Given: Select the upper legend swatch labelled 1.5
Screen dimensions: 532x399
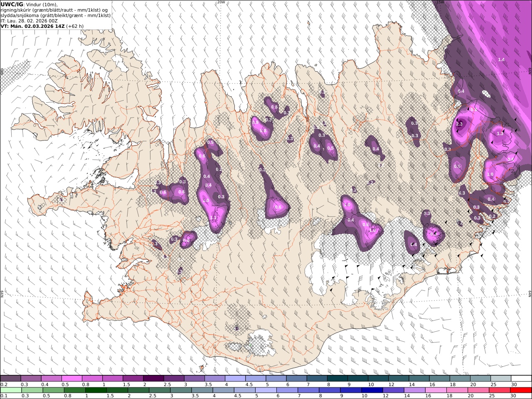Looking at the screenshot, I should (x=133, y=379).
